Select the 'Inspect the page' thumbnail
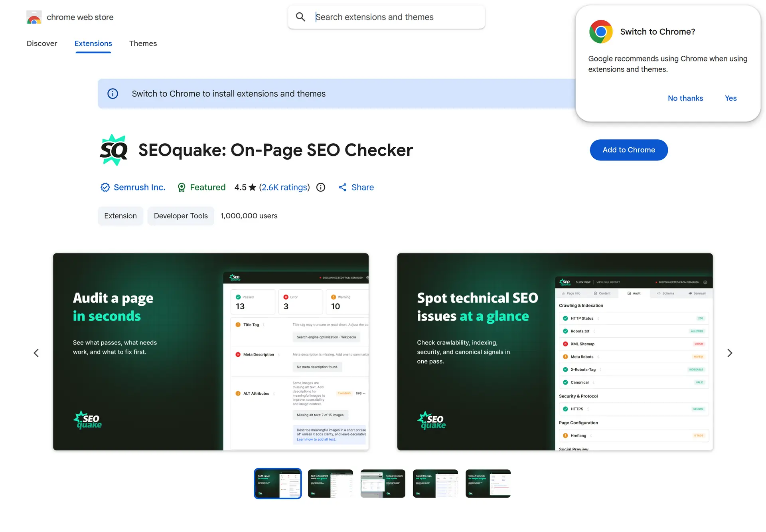 [x=435, y=484]
